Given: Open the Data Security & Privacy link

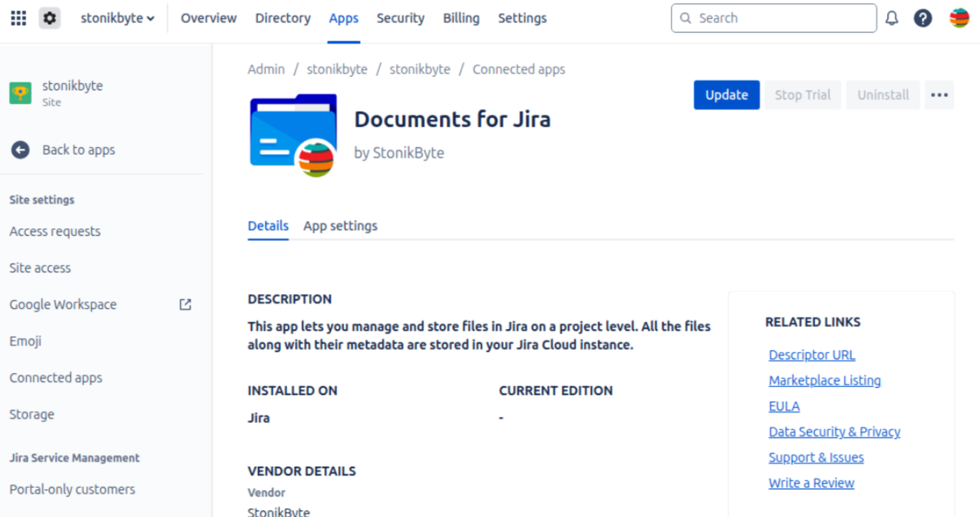Looking at the screenshot, I should coord(834,432).
